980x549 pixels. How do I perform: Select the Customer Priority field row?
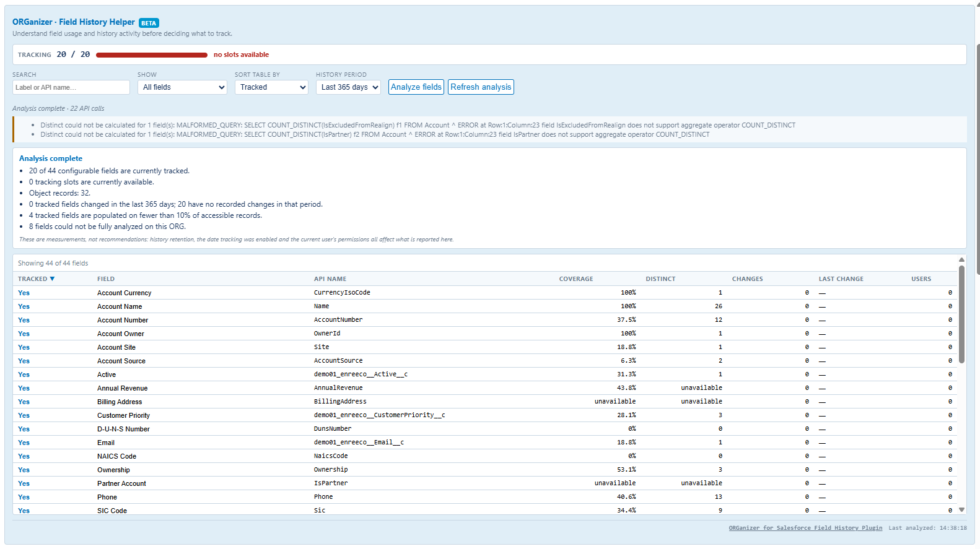point(484,415)
